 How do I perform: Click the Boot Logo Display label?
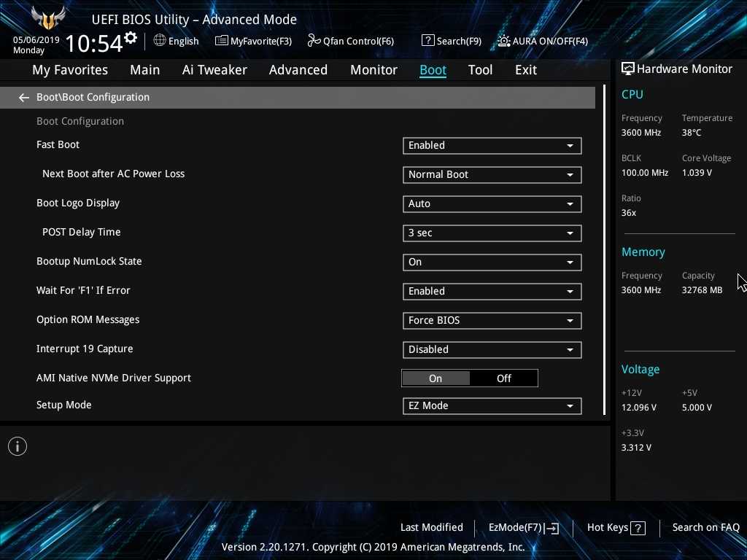78,203
